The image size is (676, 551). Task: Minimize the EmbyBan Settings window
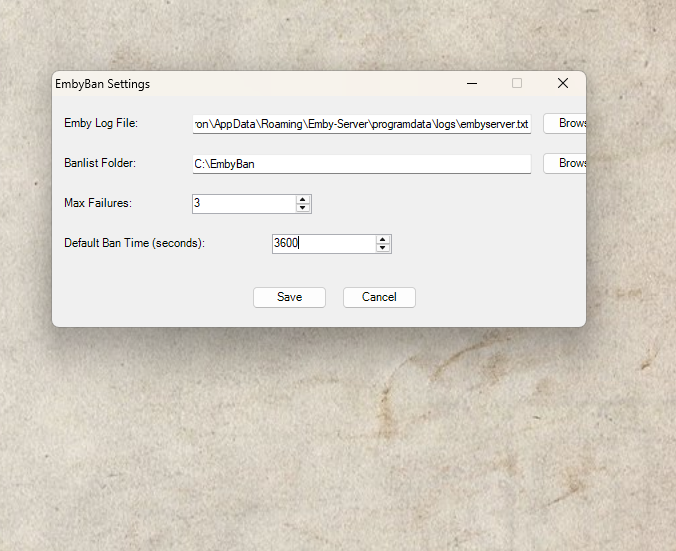pos(472,83)
